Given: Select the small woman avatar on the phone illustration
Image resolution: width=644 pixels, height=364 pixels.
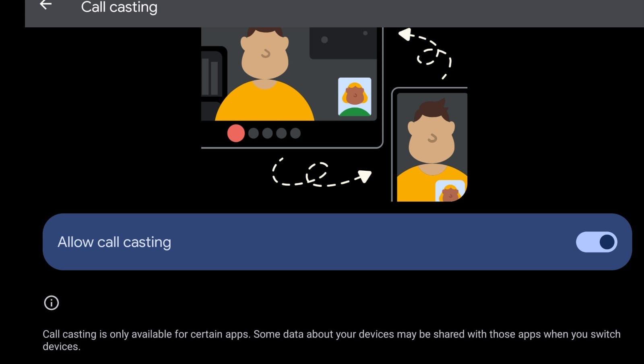Looking at the screenshot, I should 450,191.
